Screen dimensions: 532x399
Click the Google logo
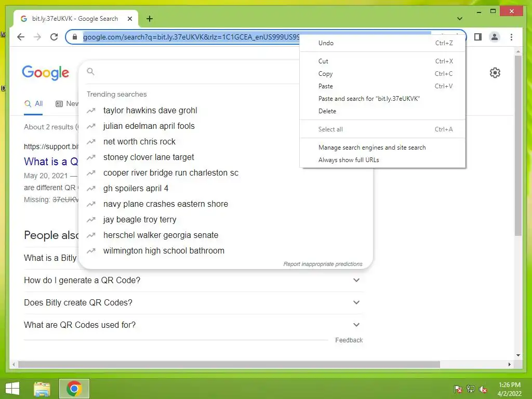[x=46, y=73]
